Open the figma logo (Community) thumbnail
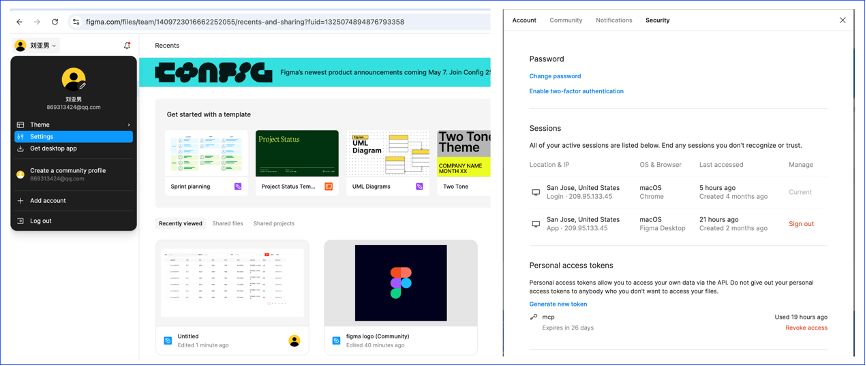Viewport: 866px width, 366px height. pos(401,283)
